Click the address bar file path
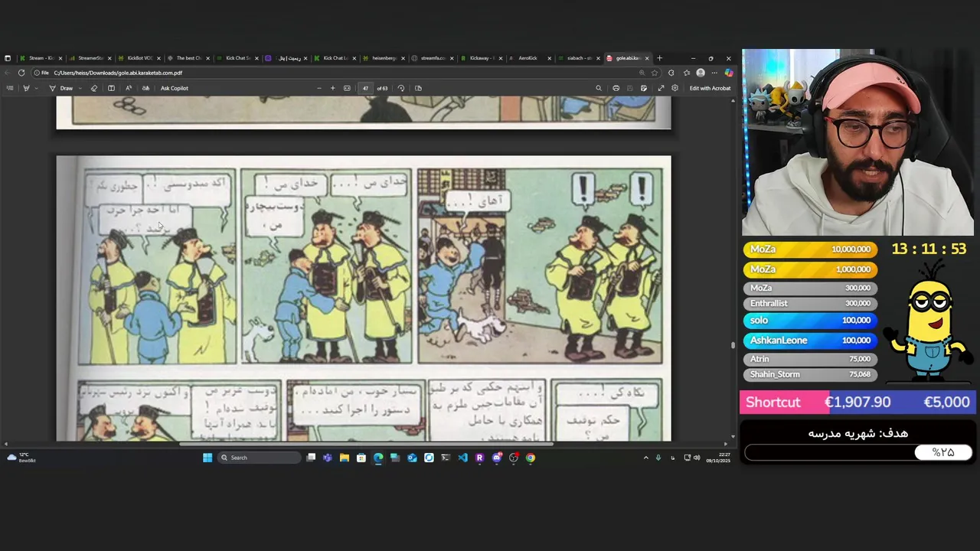The width and height of the screenshot is (980, 551). pos(118,73)
